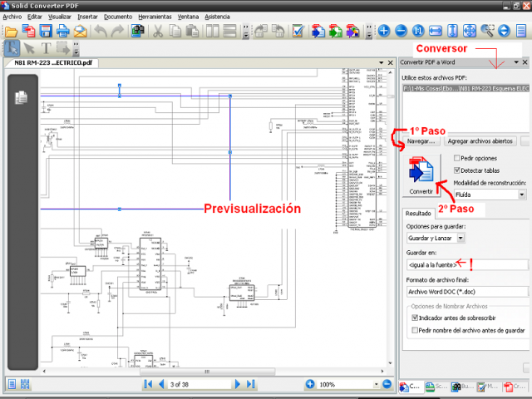Toggle Indicador antes de sobrescribir checkbox
The image size is (532, 399).
point(415,318)
